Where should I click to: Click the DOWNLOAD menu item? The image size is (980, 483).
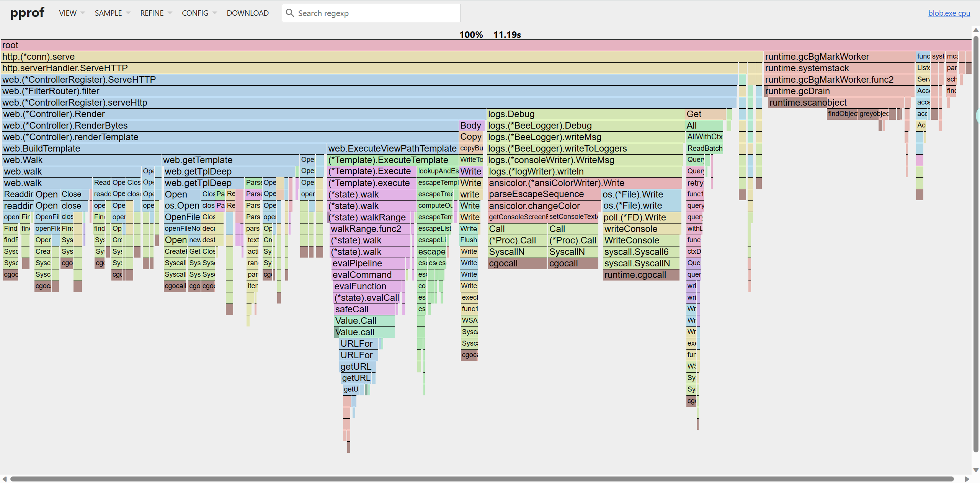(248, 13)
